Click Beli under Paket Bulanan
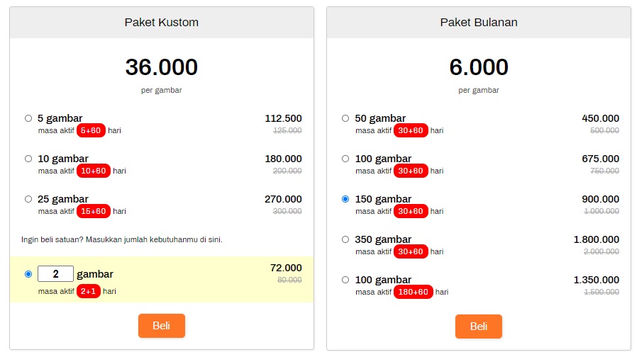Screen dimensions: 644x352 coord(479,327)
